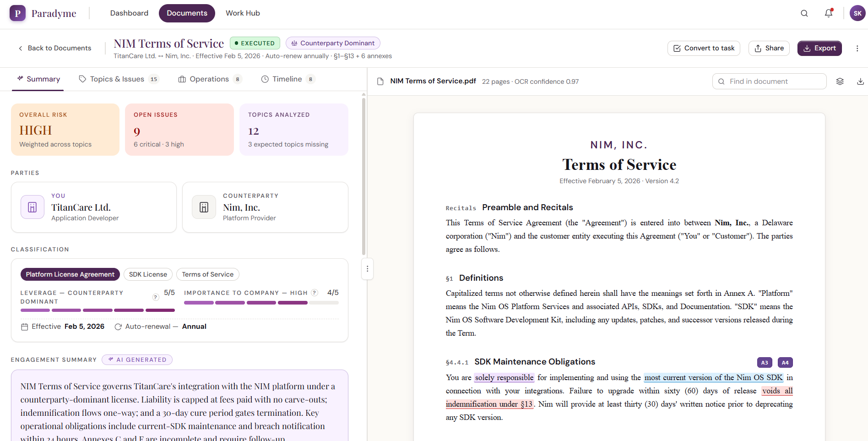
Task: Click the NIM Terms of Service page title
Action: [169, 44]
